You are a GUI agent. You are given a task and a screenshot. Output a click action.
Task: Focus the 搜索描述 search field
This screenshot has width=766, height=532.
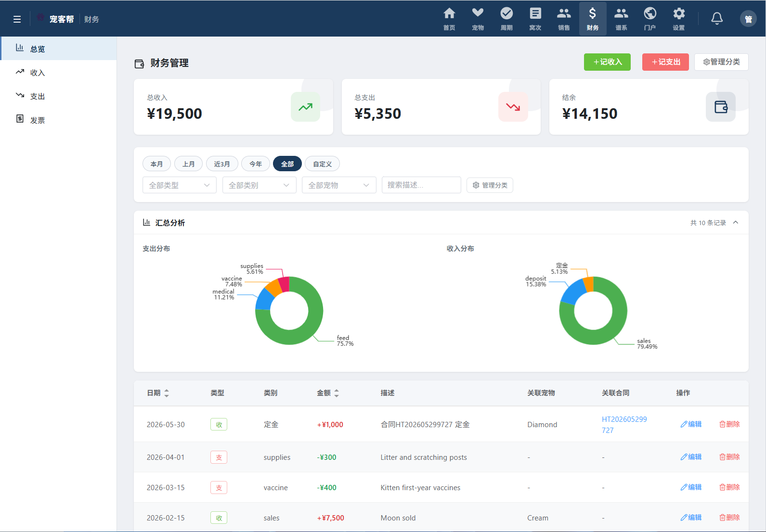click(x=421, y=185)
